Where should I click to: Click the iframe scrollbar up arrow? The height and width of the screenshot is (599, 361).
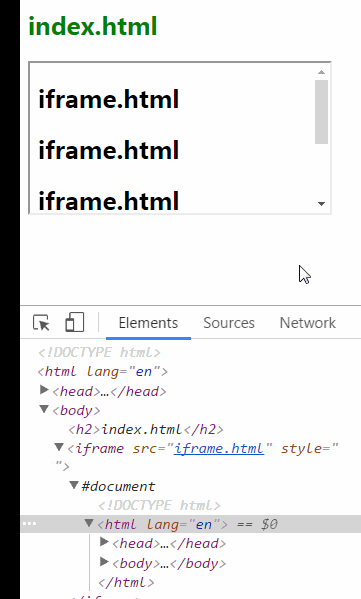tap(321, 72)
